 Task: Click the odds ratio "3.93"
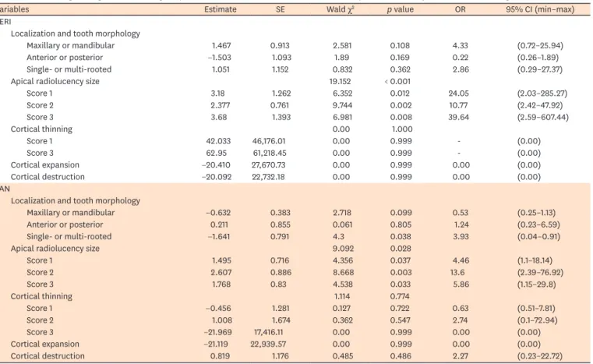pyautogui.click(x=461, y=237)
